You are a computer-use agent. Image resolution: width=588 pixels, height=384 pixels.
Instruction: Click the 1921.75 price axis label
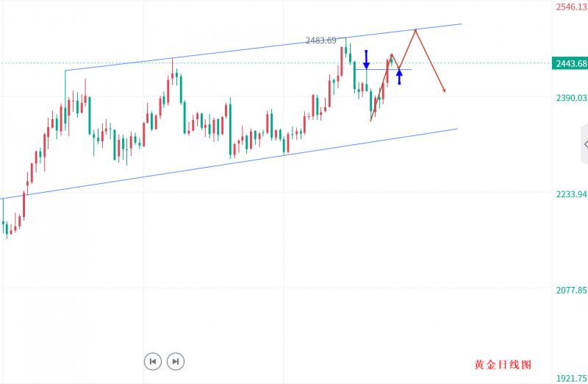571,378
